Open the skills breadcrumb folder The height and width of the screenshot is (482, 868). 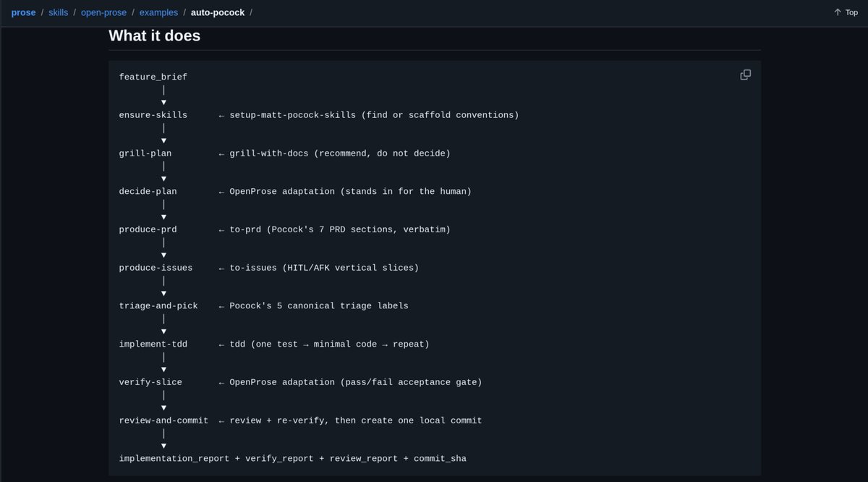[59, 12]
